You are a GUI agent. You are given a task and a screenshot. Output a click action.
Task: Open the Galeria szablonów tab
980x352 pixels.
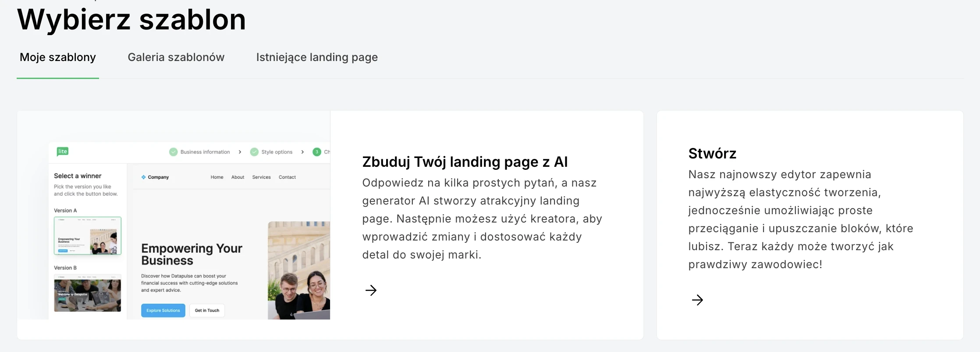(x=176, y=57)
